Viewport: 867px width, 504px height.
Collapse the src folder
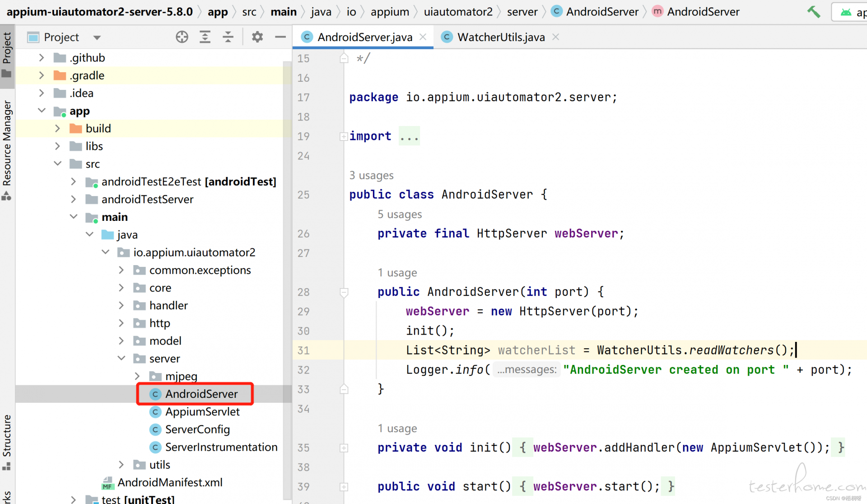(x=57, y=164)
